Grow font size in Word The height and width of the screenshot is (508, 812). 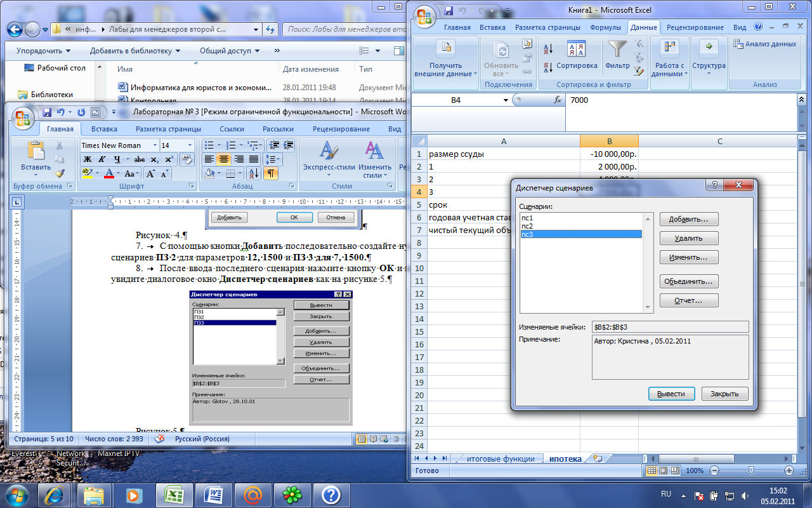point(151,173)
